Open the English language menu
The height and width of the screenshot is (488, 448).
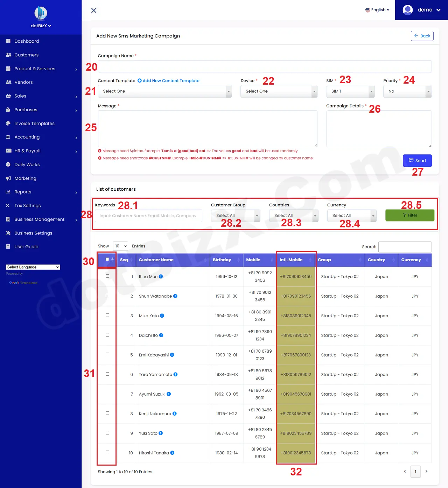[x=377, y=10]
